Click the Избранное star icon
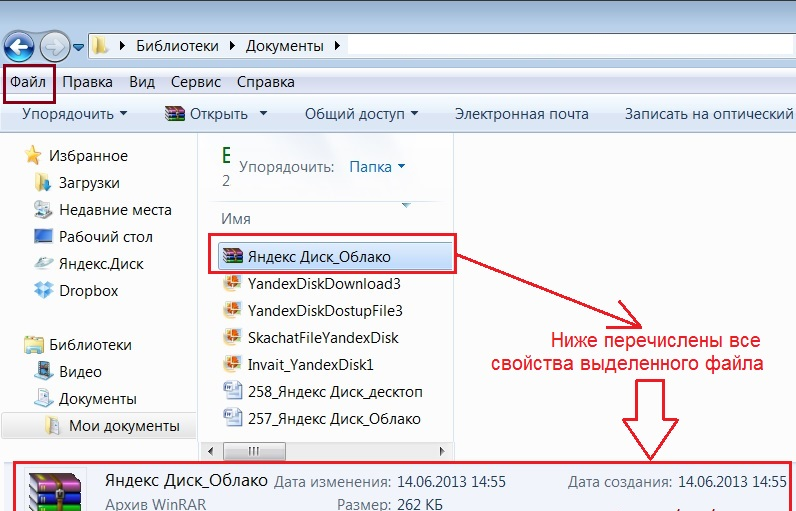 [x=33, y=155]
